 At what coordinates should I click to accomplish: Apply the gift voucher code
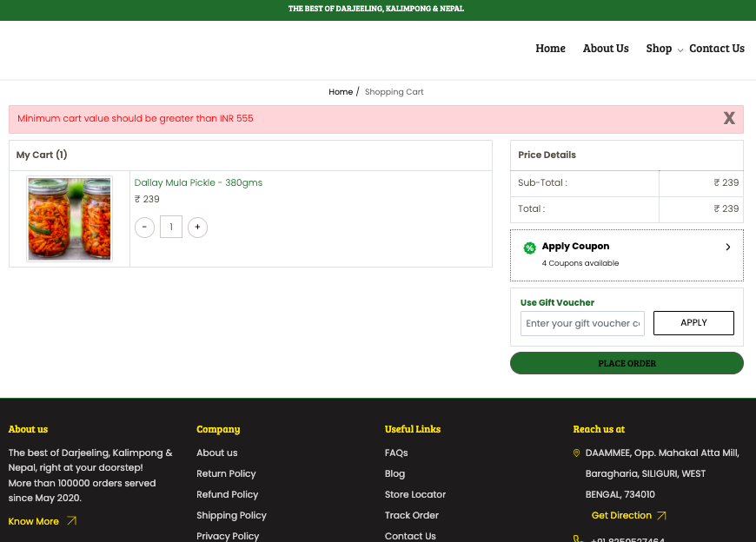coord(693,323)
